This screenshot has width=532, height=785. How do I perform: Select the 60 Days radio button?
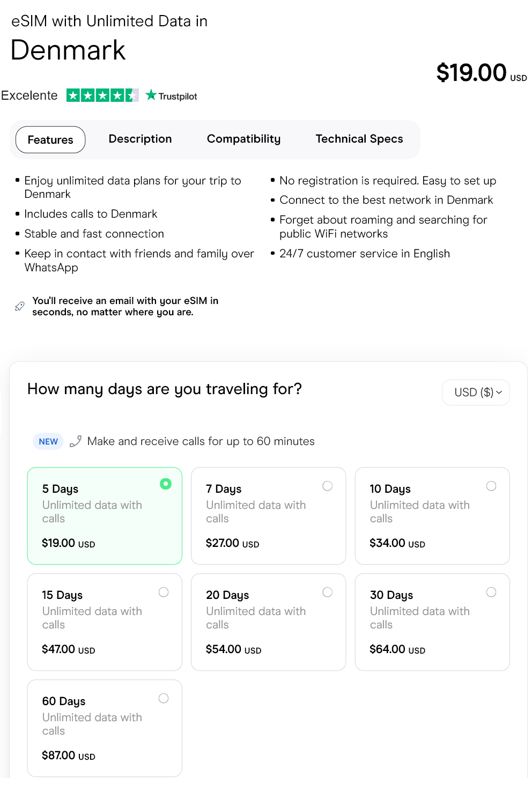tap(164, 698)
